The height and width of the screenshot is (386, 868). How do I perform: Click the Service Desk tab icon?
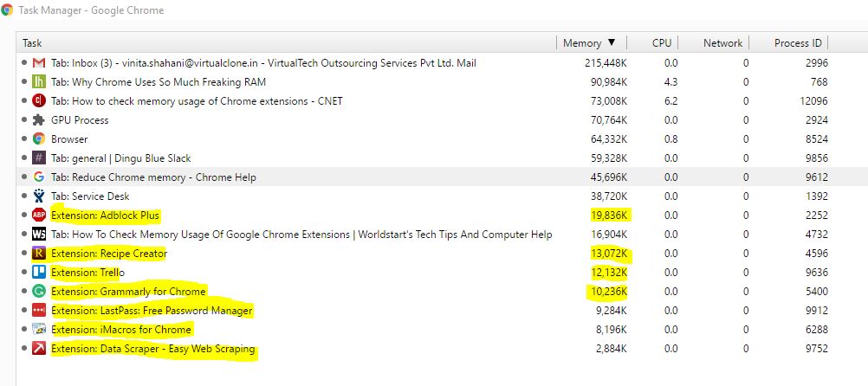pyautogui.click(x=39, y=196)
